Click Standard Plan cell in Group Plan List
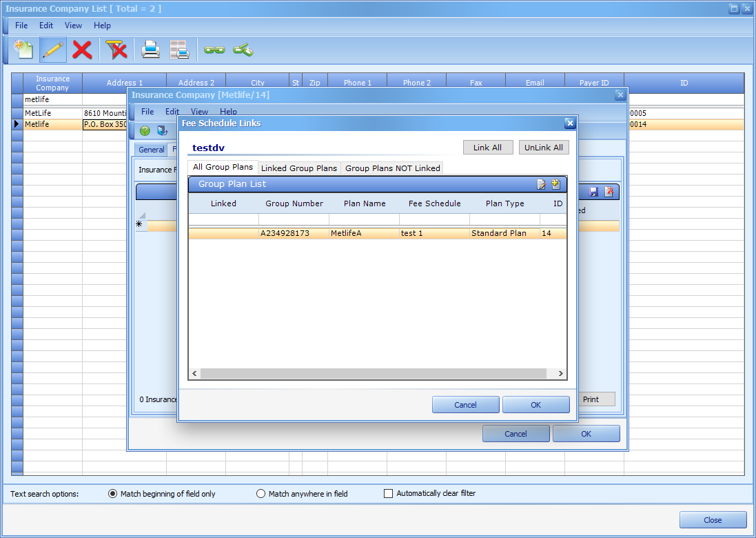756x538 pixels. point(504,233)
